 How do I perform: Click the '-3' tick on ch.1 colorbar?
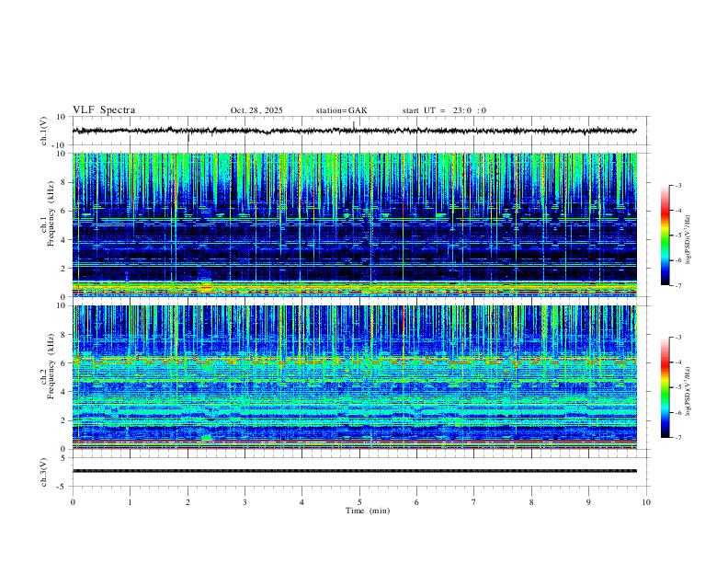tap(677, 185)
